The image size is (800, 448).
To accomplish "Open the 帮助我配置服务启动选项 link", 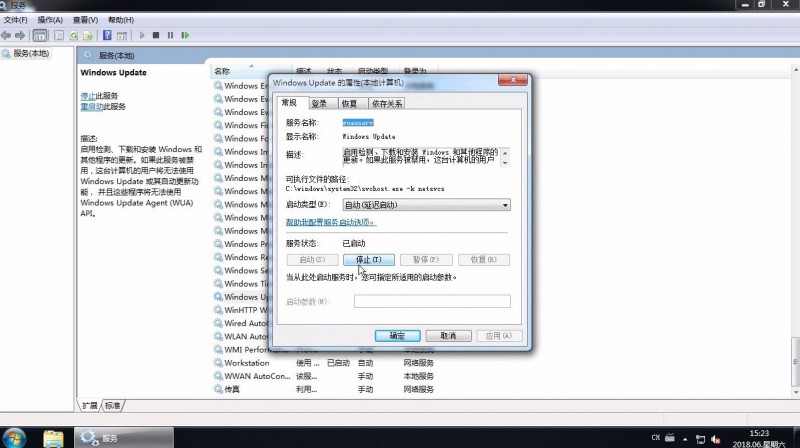I will [x=330, y=222].
